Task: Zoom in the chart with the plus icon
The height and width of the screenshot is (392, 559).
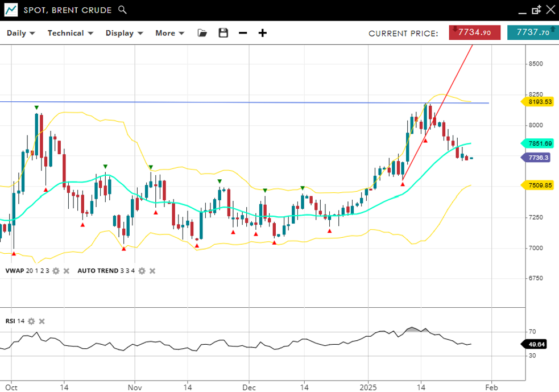Action: (x=263, y=33)
